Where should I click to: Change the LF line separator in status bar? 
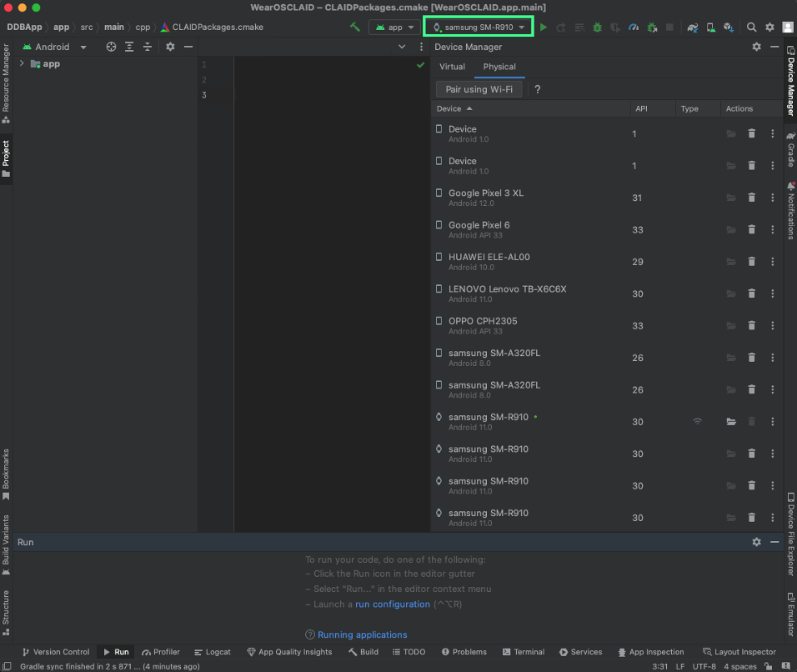680,666
